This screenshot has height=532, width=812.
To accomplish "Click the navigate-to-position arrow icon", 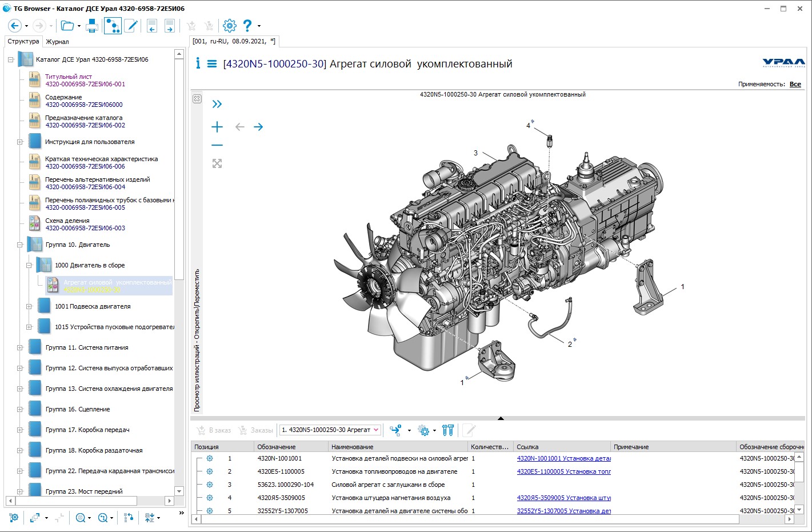I will click(395, 430).
